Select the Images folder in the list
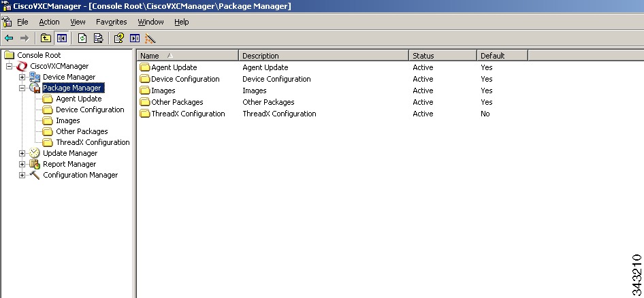 point(163,90)
